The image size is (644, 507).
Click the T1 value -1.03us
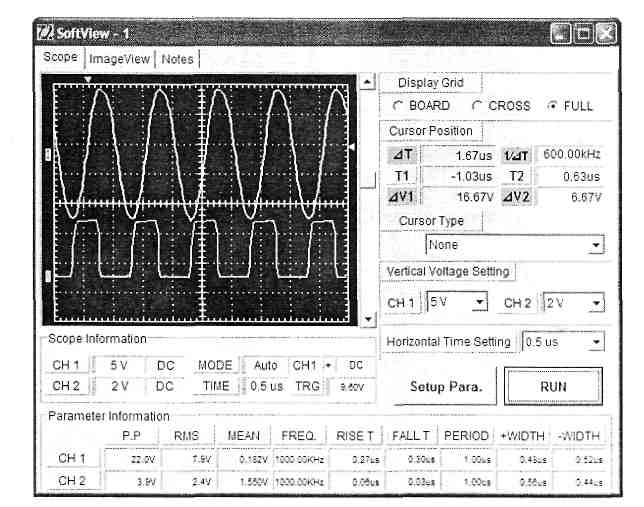458,176
